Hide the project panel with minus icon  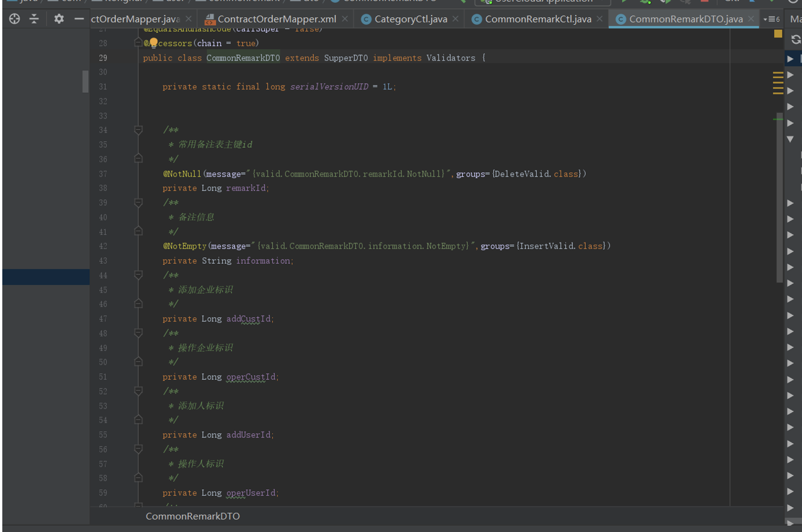[x=79, y=19]
